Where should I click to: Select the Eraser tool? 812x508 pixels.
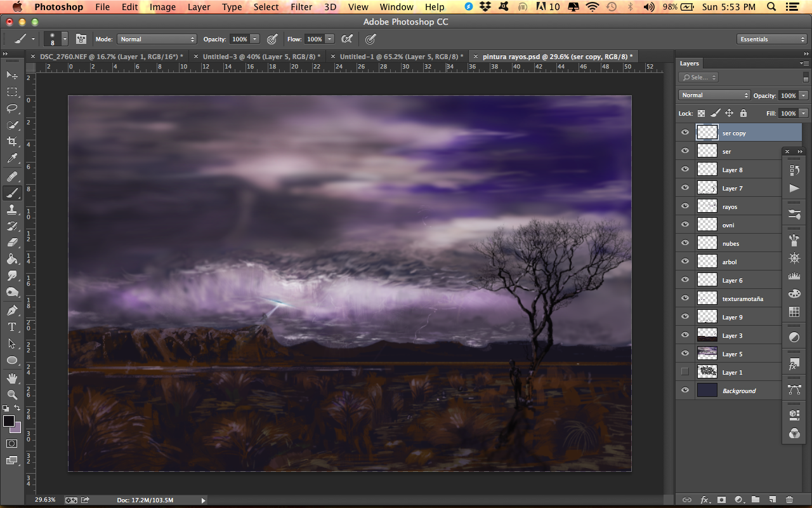pyautogui.click(x=12, y=243)
